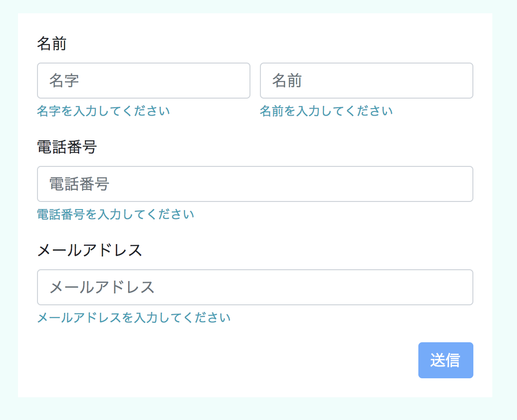Screen dimensions: 517x420
Task: Select the 電話番号を入力してください helper text
Action: tap(115, 214)
